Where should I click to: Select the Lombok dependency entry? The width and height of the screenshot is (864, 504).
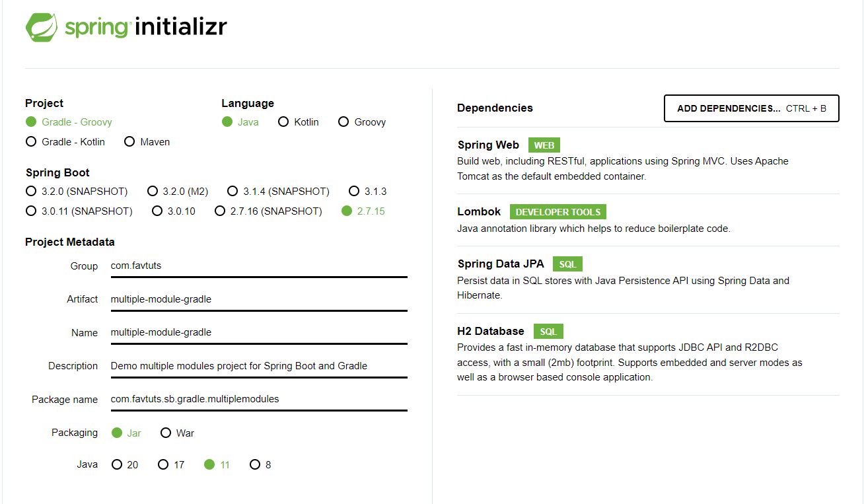[648, 220]
